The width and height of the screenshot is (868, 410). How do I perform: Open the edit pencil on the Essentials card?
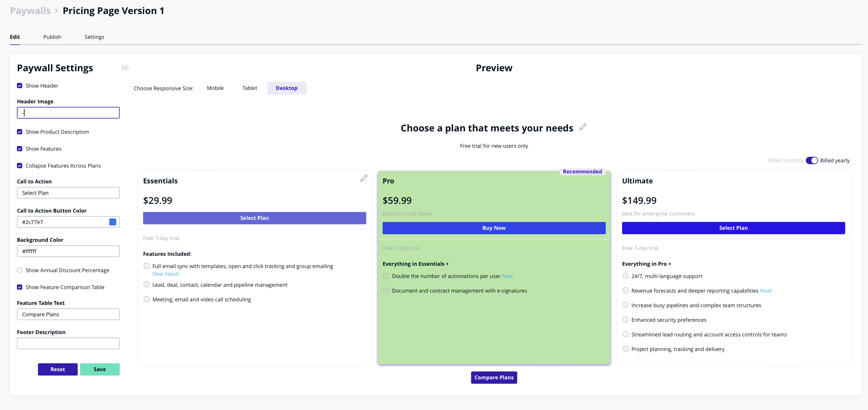364,178
